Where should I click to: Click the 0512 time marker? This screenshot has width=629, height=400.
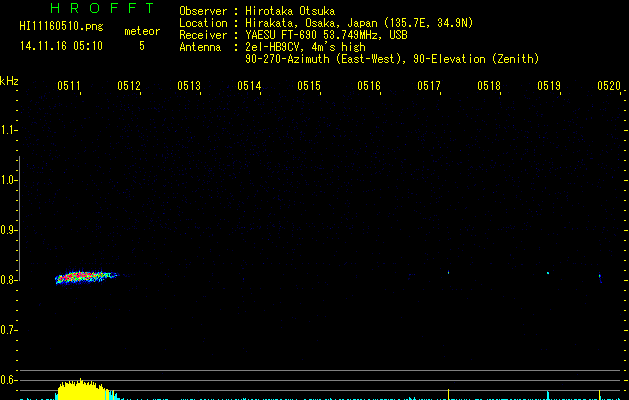pos(129,86)
